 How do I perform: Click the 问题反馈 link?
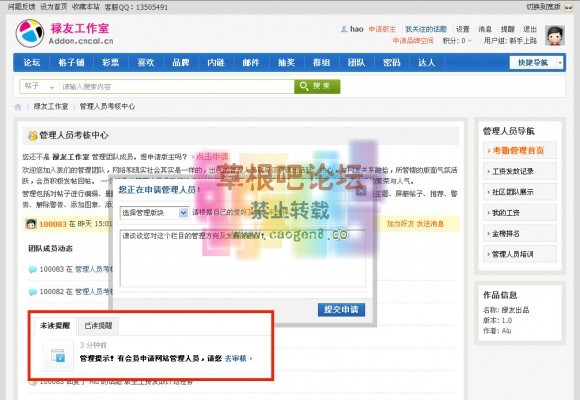(x=21, y=7)
